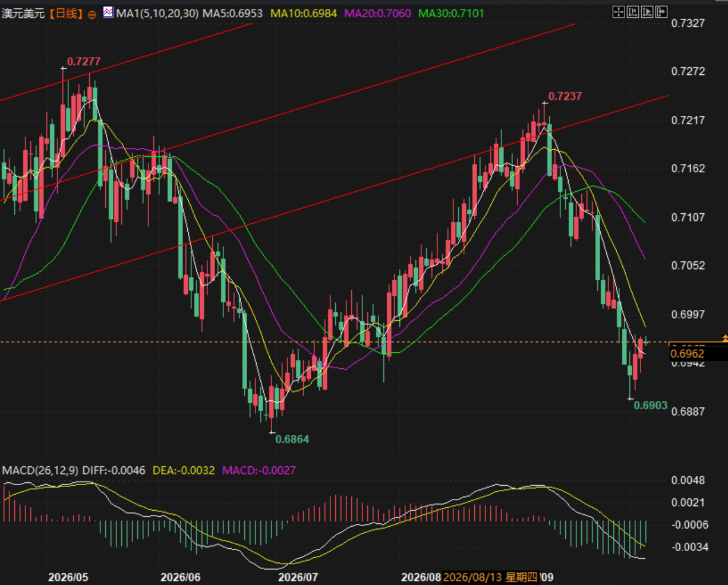The height and width of the screenshot is (585, 728).
Task: Click the orange crosshair icon beside 日线
Action: coord(92,14)
